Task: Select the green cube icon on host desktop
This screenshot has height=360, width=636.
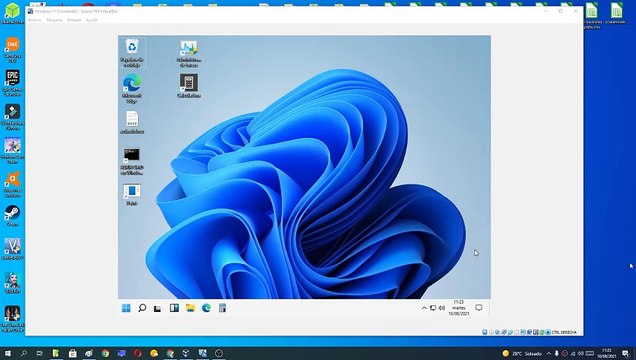Action: tap(13, 13)
